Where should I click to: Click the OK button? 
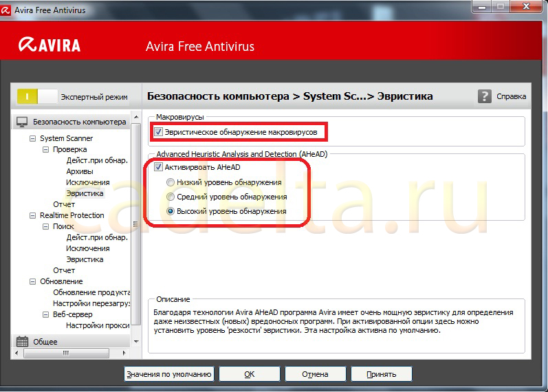[250, 374]
